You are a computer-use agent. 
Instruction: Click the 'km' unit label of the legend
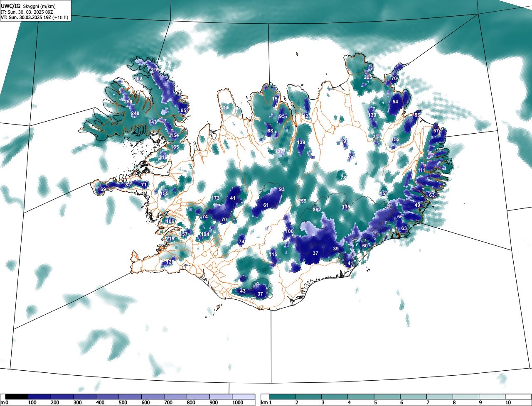pyautogui.click(x=264, y=403)
